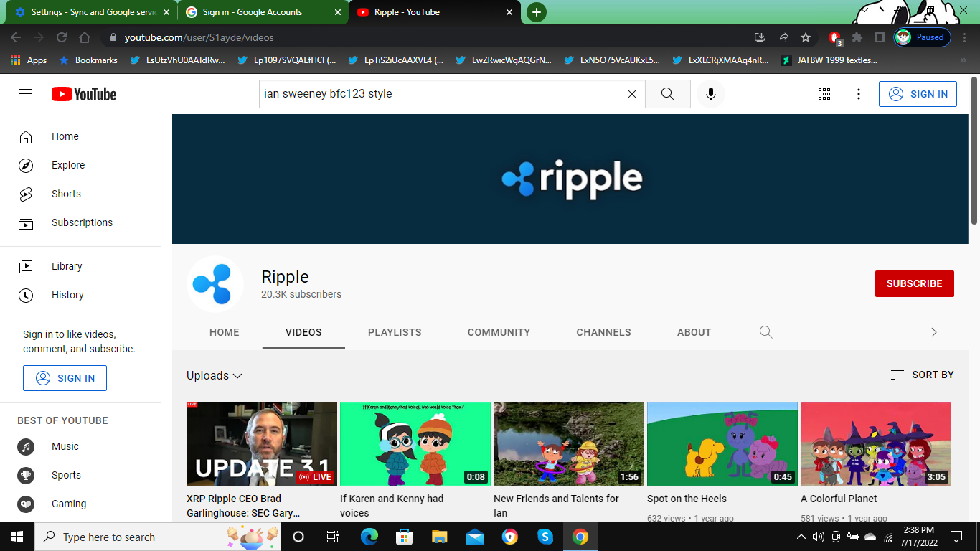Screen dimensions: 980x551
Task: Open If Karen and Kenny video thumbnail
Action: (415, 444)
